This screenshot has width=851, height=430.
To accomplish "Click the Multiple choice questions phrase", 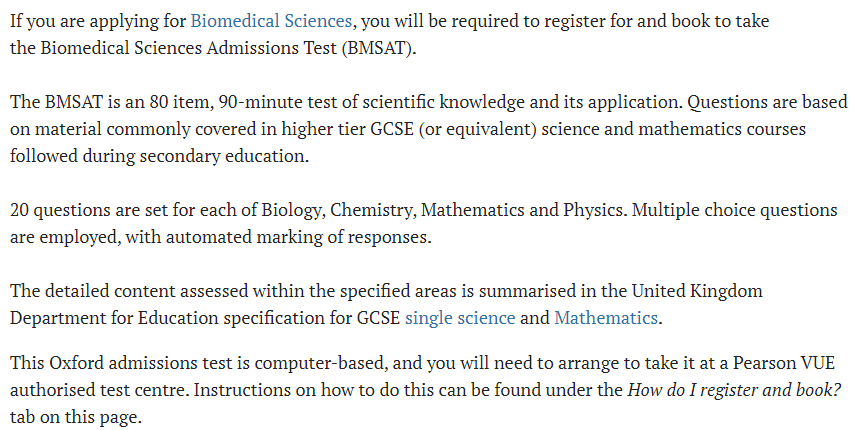I will click(734, 210).
